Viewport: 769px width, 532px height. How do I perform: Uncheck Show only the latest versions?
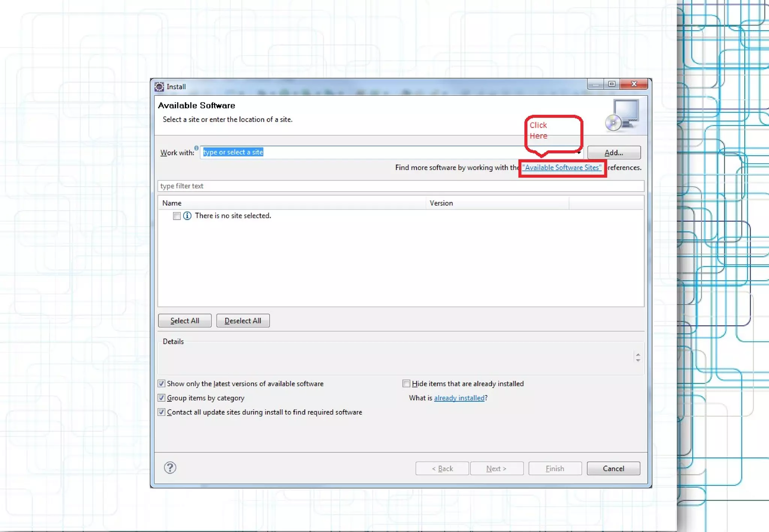click(x=161, y=383)
